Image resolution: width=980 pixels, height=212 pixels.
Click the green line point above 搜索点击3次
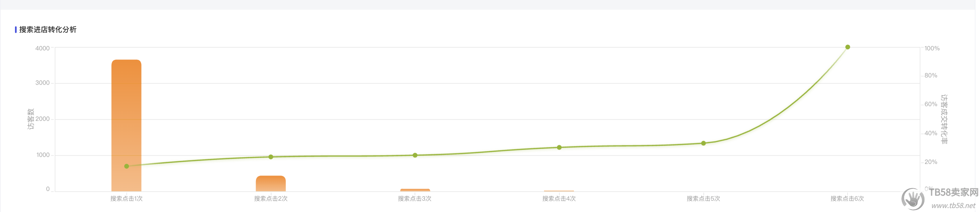415,155
